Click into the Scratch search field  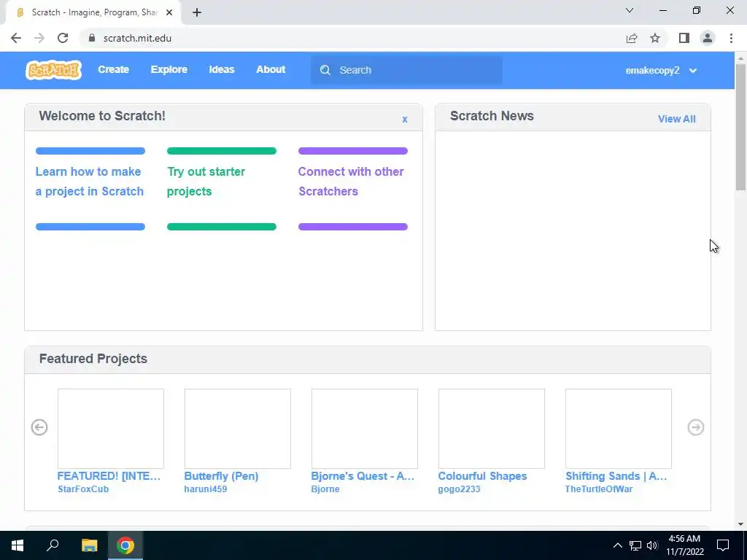[406, 71]
